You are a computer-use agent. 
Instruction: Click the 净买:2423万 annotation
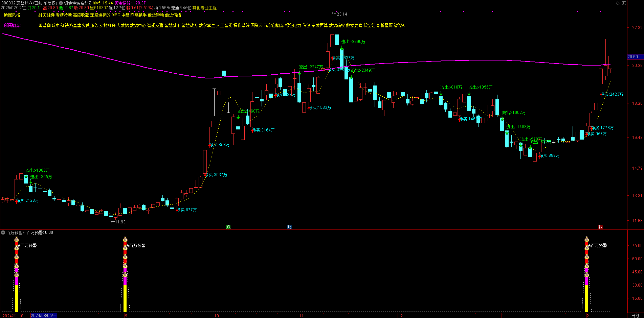pyautogui.click(x=612, y=94)
